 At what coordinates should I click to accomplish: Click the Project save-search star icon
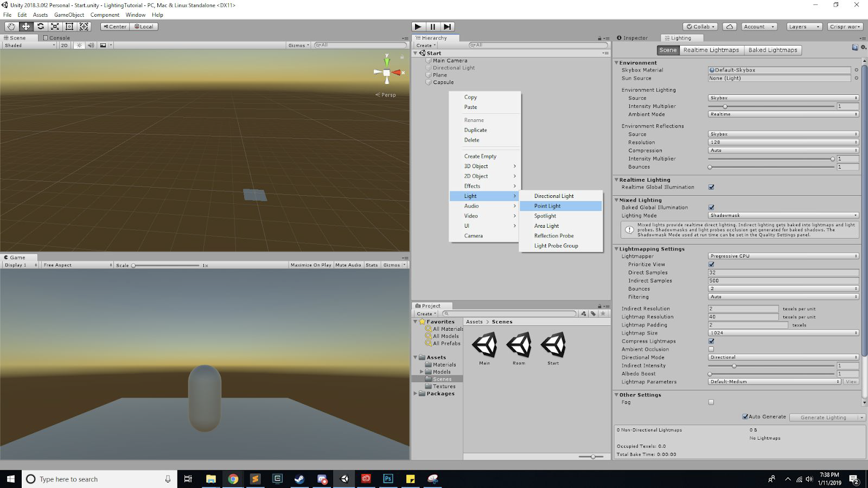603,313
